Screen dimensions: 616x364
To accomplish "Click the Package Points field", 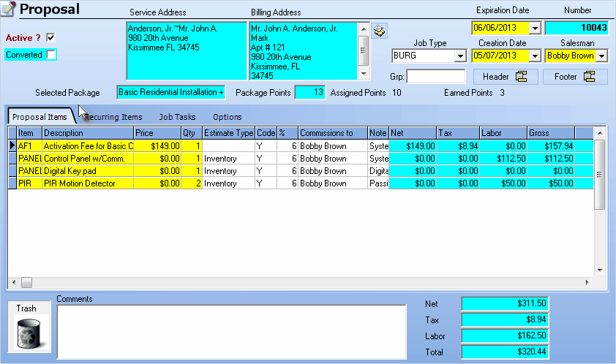I will 310,93.
